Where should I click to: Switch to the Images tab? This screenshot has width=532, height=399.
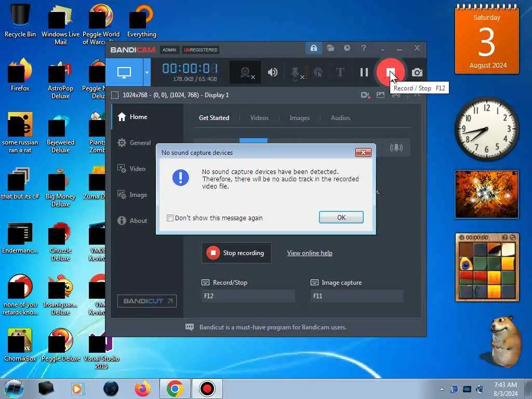pyautogui.click(x=299, y=118)
